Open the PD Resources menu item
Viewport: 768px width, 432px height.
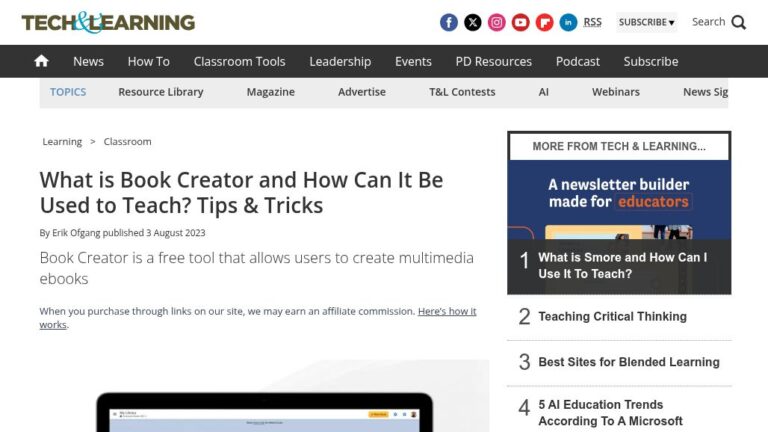click(493, 61)
